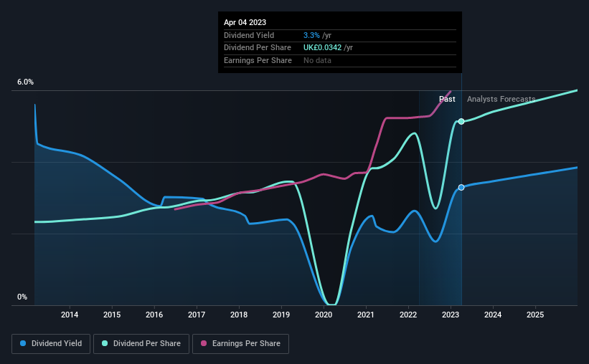The image size is (589, 364).
Task: Click the 2016 label on the time axis
Action: (154, 315)
